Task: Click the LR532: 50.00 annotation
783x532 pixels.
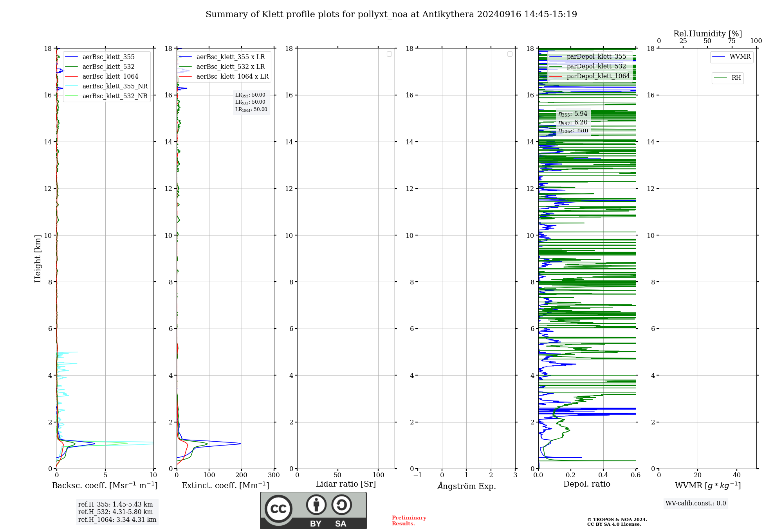Action: [x=250, y=102]
